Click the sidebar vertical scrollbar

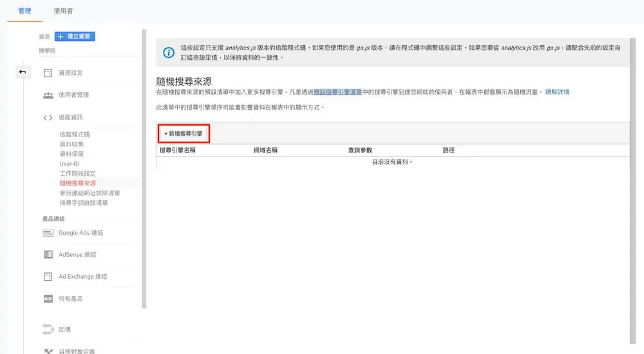pyautogui.click(x=144, y=169)
